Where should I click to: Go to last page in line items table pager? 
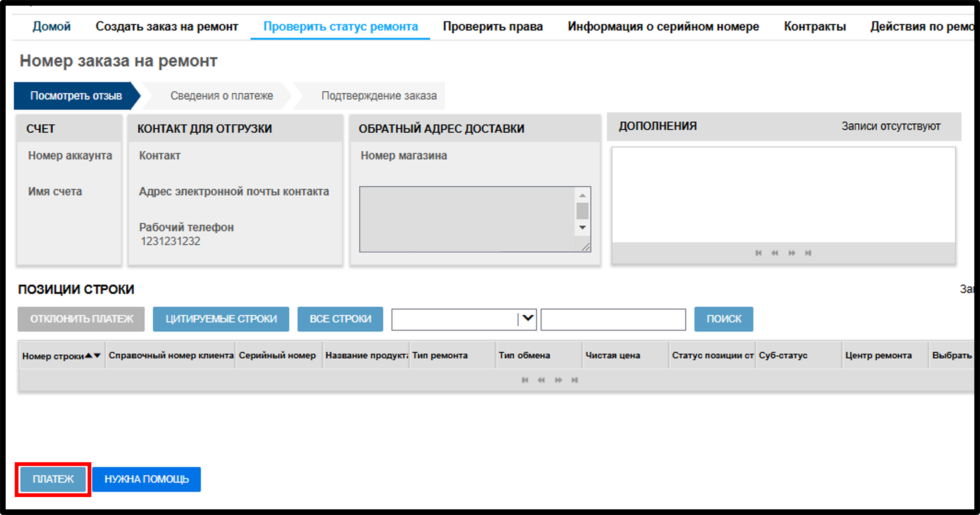575,380
